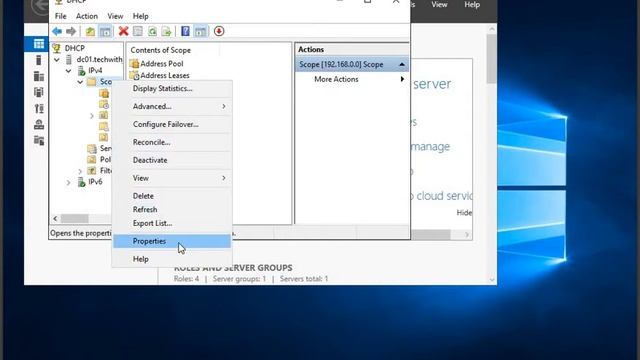Select Local Server icon in Server Manager sidebar

(x=38, y=60)
